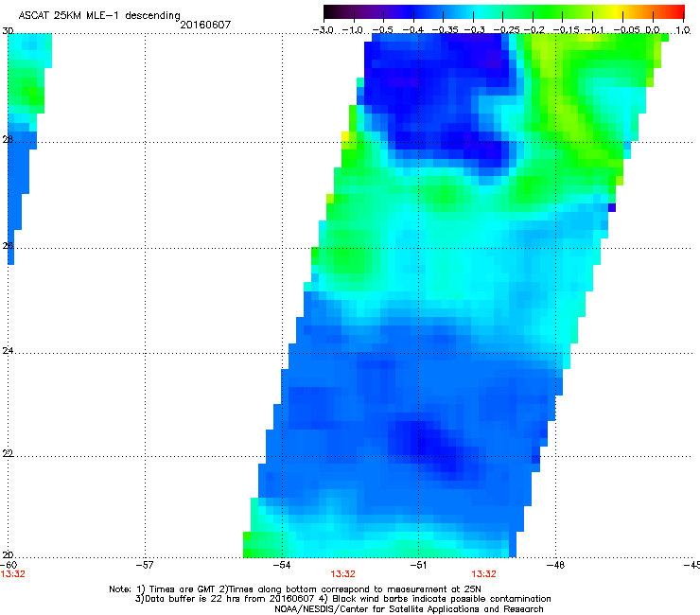Click the longitude label -51

(x=418, y=565)
